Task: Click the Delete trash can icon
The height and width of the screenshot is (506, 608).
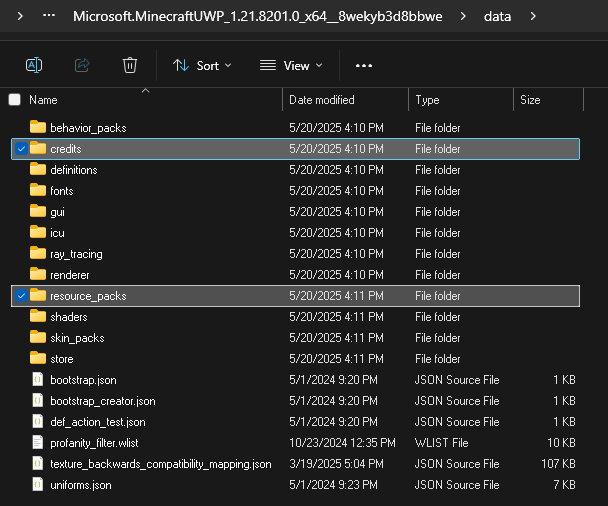Action: (x=130, y=65)
